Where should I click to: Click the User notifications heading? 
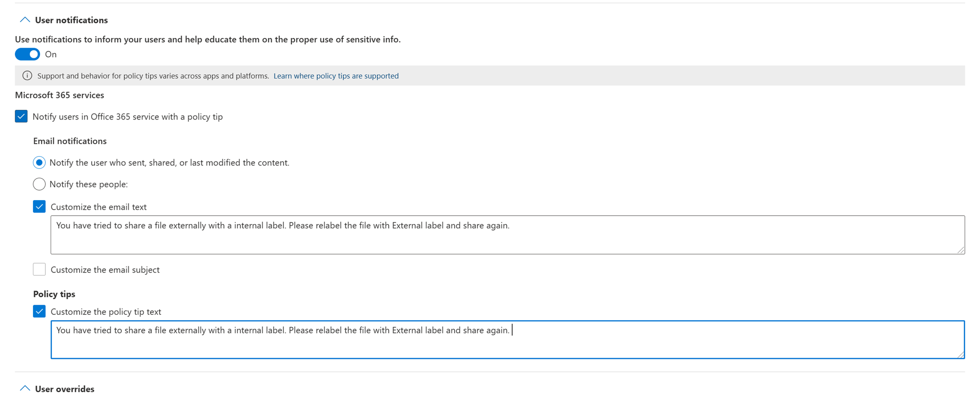point(71,20)
